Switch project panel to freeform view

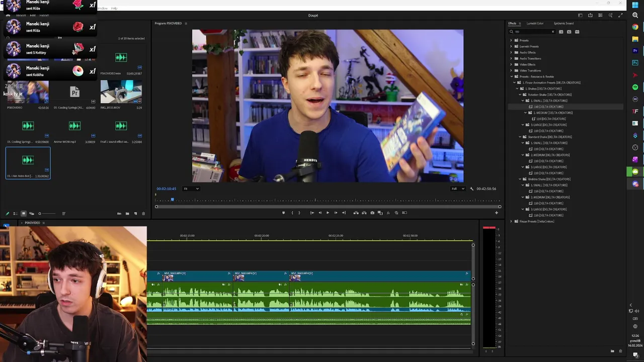(31, 214)
